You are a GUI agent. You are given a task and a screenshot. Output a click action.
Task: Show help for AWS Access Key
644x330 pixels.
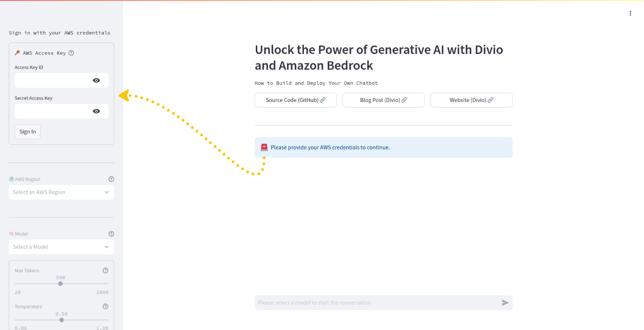(x=71, y=53)
